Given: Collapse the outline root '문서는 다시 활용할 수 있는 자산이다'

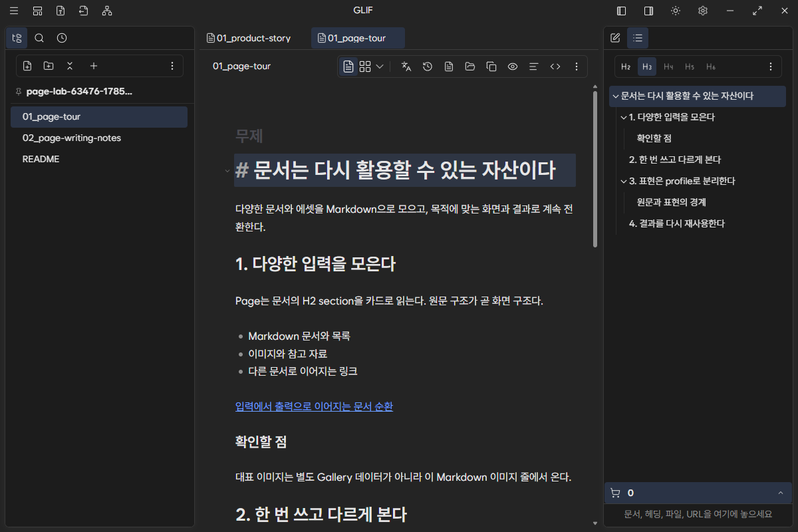Looking at the screenshot, I should pos(616,96).
